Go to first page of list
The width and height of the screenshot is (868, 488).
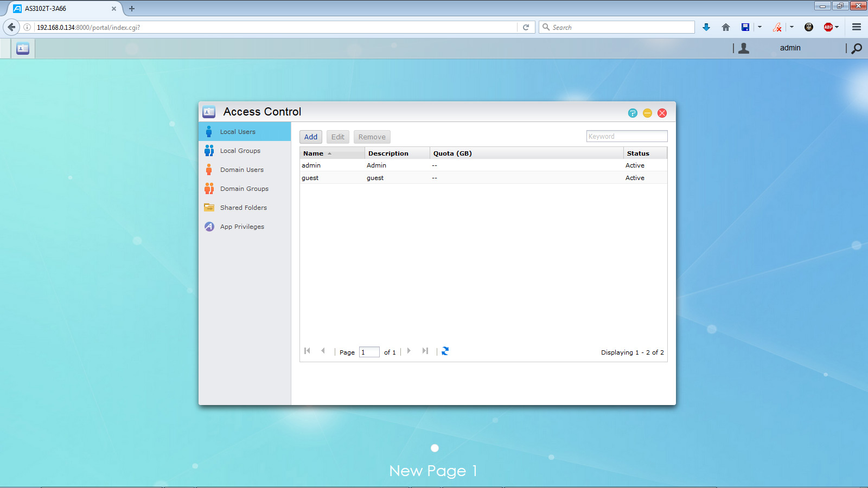[x=307, y=351]
